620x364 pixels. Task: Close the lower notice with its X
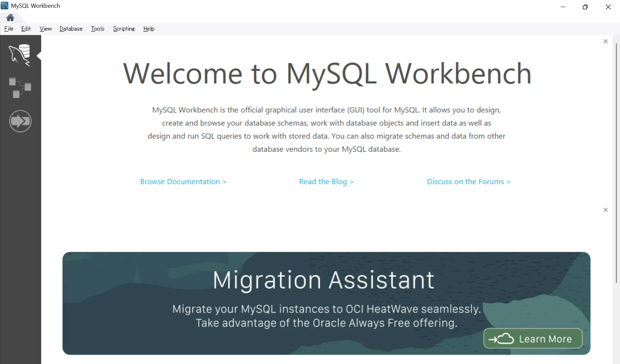(x=605, y=209)
